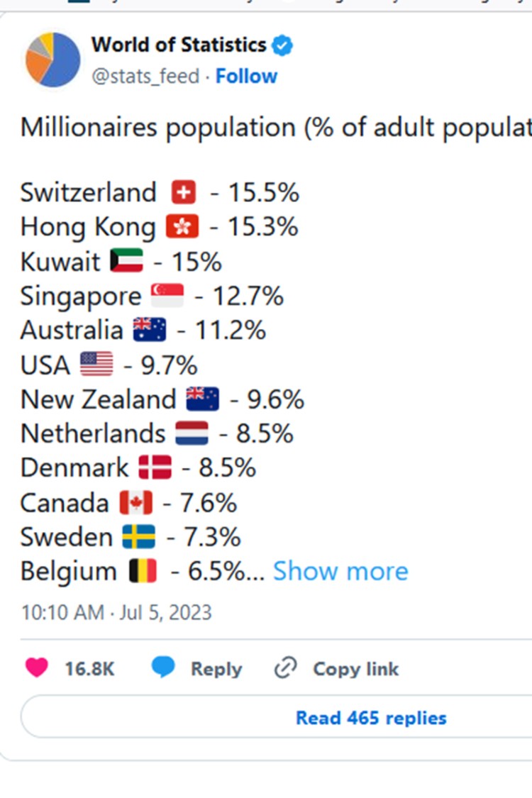This screenshot has height=798, width=532.
Task: Click the Belgium flag emoji
Action: (143, 572)
